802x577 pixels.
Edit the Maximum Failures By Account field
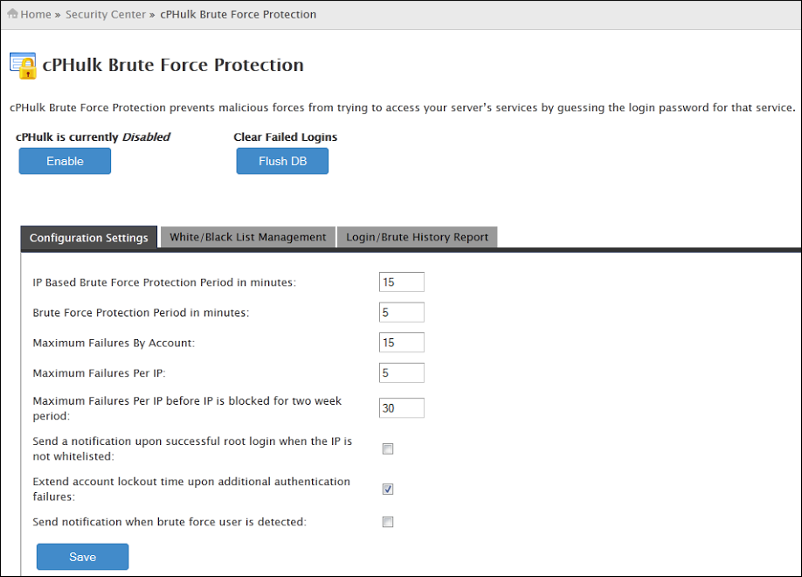tap(402, 343)
